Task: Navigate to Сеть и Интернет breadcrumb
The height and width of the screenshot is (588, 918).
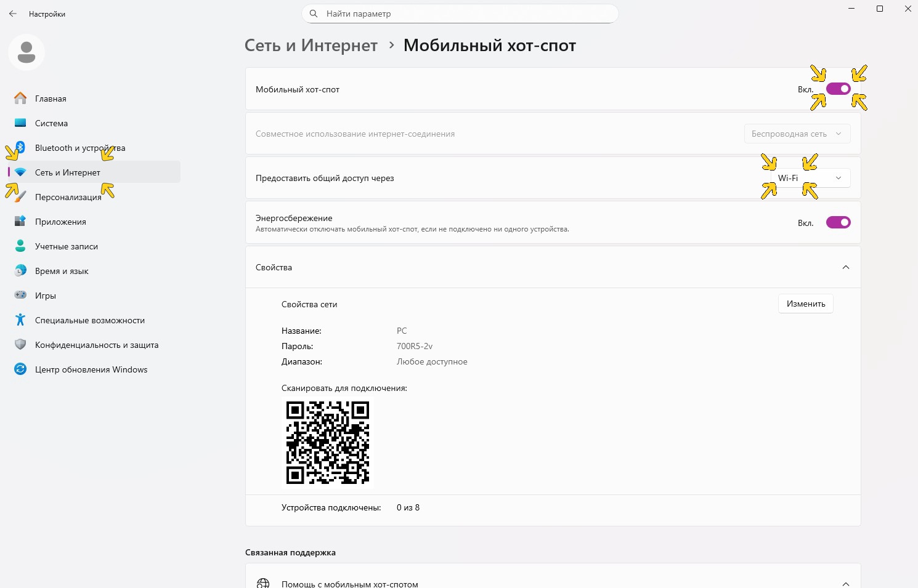Action: [311, 46]
